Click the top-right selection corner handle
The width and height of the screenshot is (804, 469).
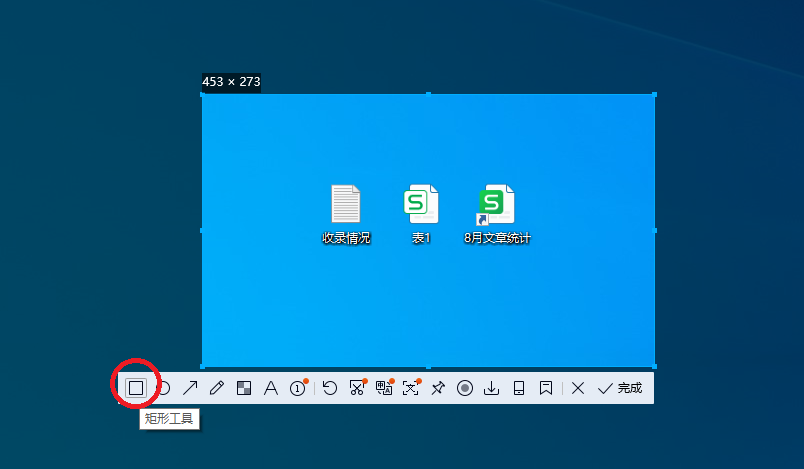tap(654, 94)
